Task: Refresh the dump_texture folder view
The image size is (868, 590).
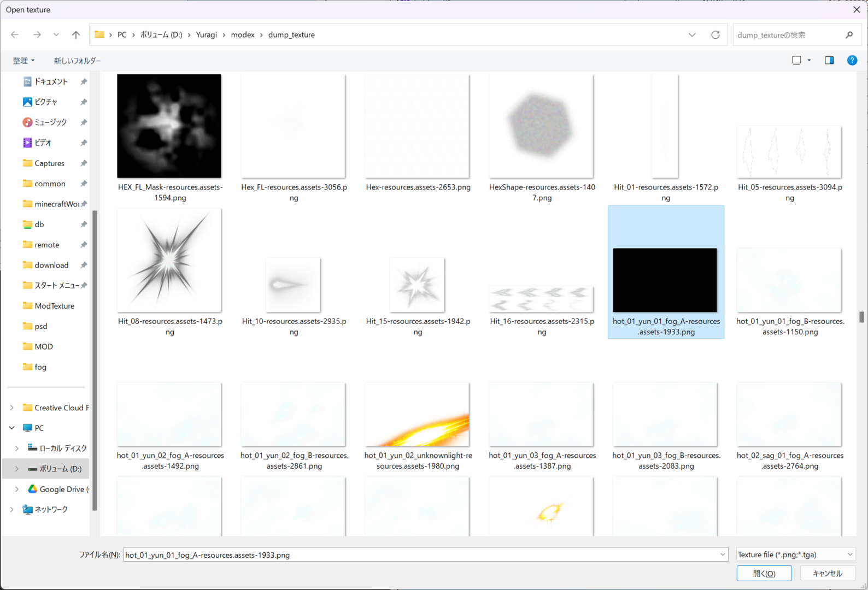Action: click(715, 34)
